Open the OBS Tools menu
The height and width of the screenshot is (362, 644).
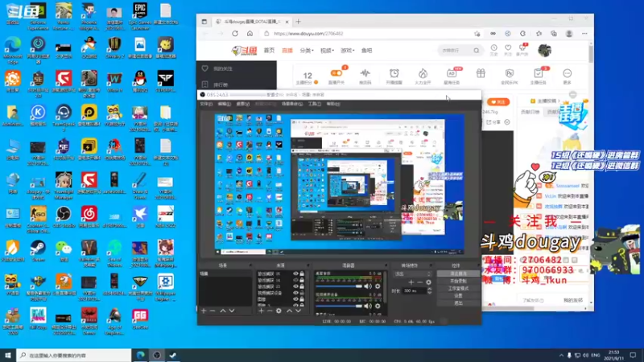pyautogui.click(x=315, y=105)
